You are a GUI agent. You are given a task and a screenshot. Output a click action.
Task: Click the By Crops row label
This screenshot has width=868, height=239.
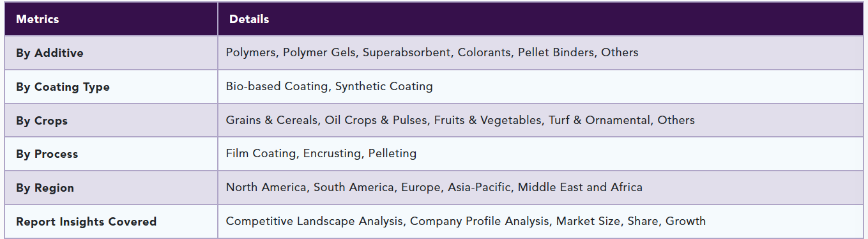42,121
